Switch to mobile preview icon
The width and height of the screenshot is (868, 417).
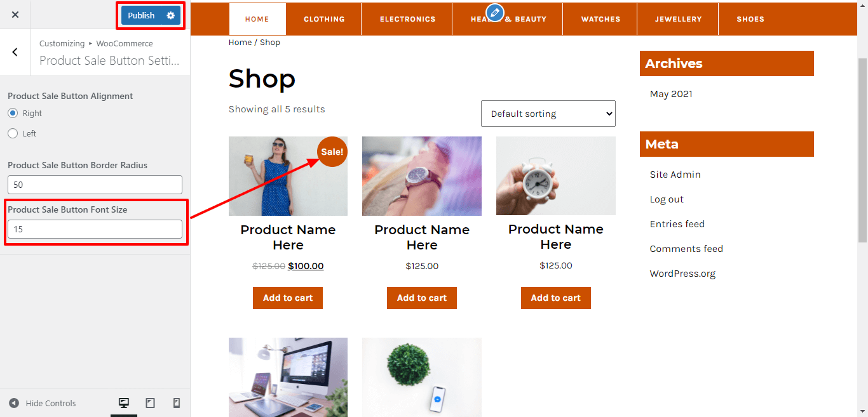click(x=177, y=403)
